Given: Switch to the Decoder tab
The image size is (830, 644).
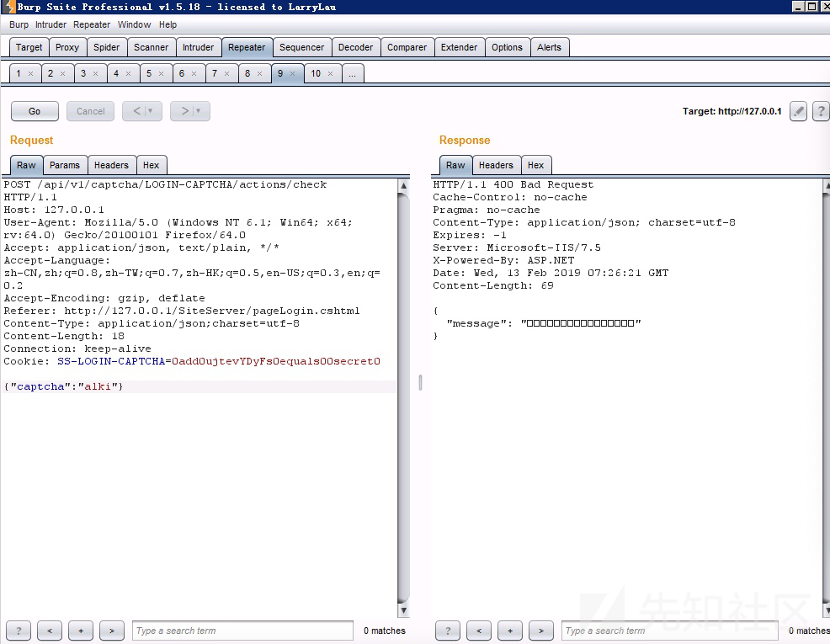Looking at the screenshot, I should click(x=356, y=47).
